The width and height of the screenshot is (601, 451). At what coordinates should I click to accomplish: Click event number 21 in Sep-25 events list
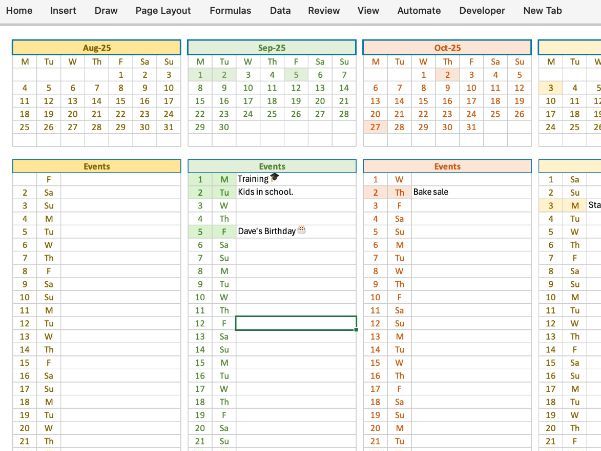click(200, 441)
